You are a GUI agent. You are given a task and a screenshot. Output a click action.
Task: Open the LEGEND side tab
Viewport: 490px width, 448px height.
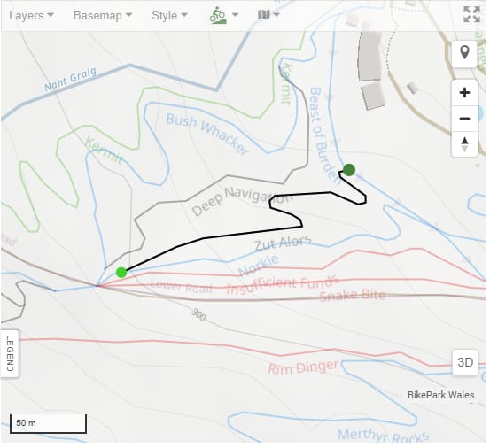(10, 353)
